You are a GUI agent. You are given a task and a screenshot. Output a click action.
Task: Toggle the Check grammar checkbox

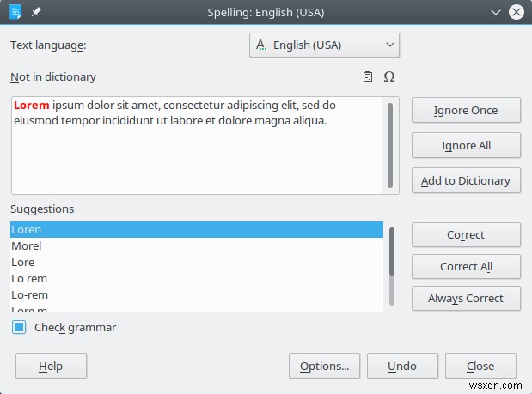[19, 327]
